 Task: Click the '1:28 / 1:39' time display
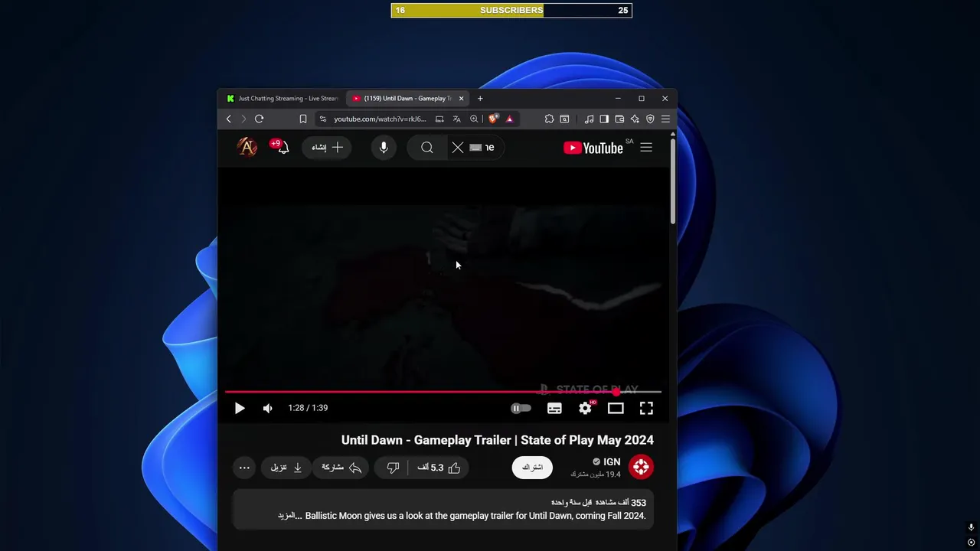[x=308, y=408]
